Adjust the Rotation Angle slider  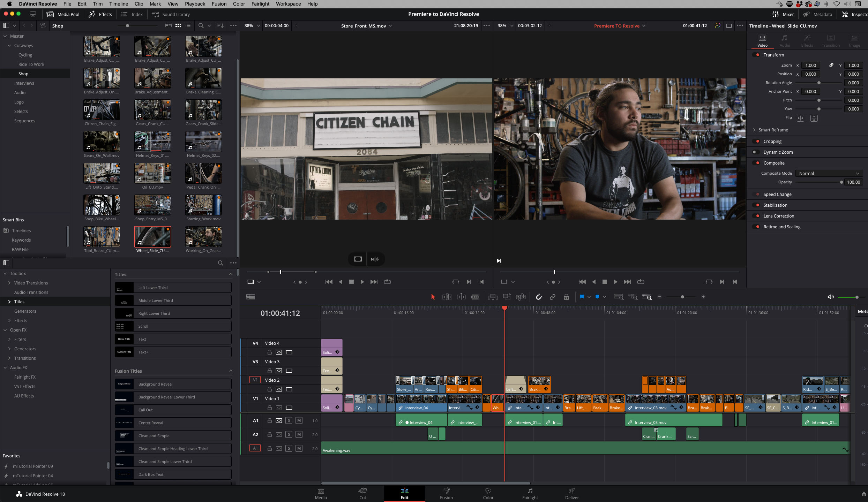[819, 83]
